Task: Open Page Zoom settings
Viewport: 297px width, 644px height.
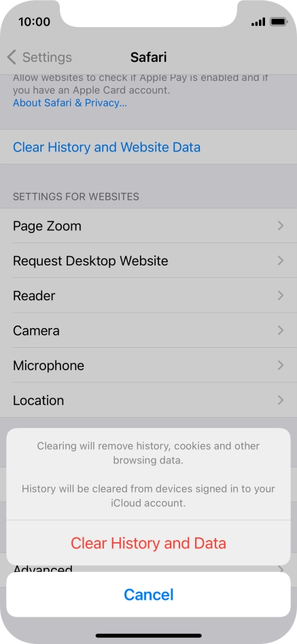Action: pos(148,226)
